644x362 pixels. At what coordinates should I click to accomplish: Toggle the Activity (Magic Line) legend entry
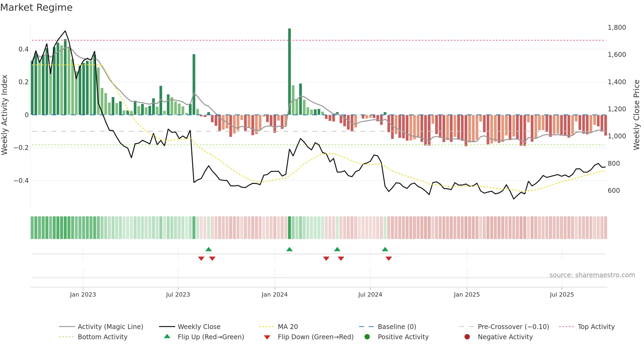point(101,327)
